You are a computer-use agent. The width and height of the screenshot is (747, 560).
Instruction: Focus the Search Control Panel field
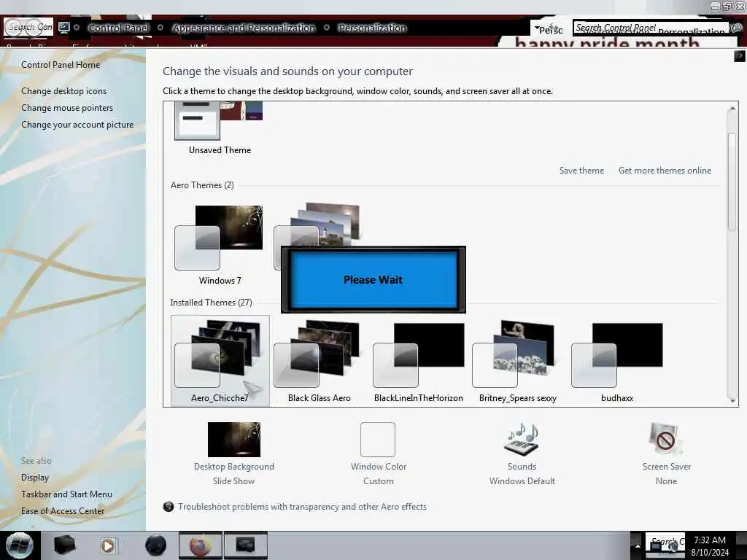[x=650, y=28]
